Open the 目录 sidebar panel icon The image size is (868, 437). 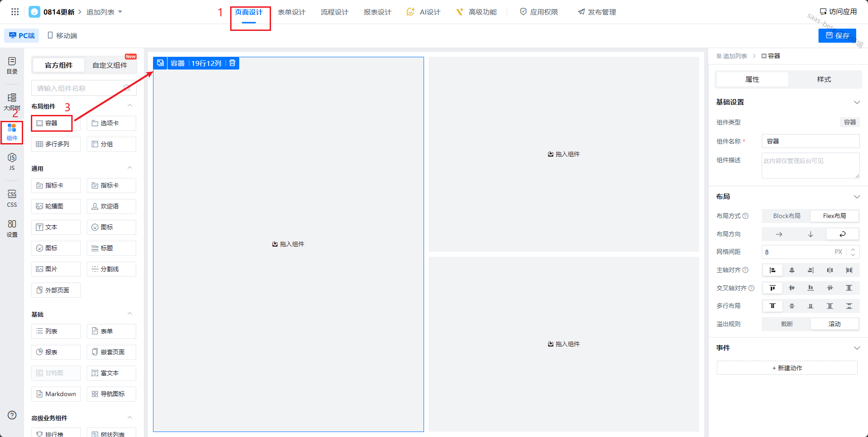click(x=12, y=65)
